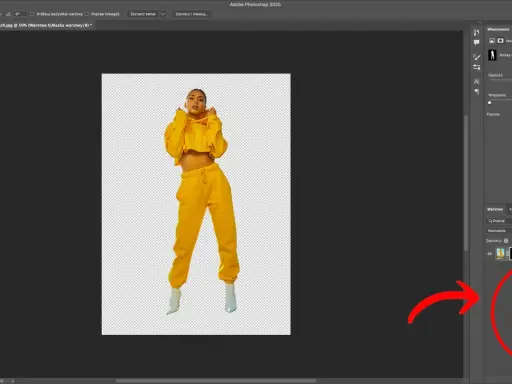Open the Brush Settings sliders icon

coord(477,67)
